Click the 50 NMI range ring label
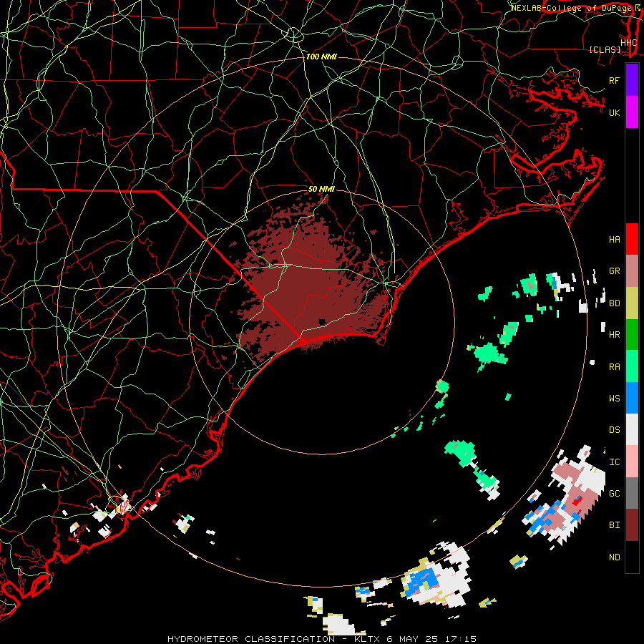The height and width of the screenshot is (644, 644). [321, 189]
